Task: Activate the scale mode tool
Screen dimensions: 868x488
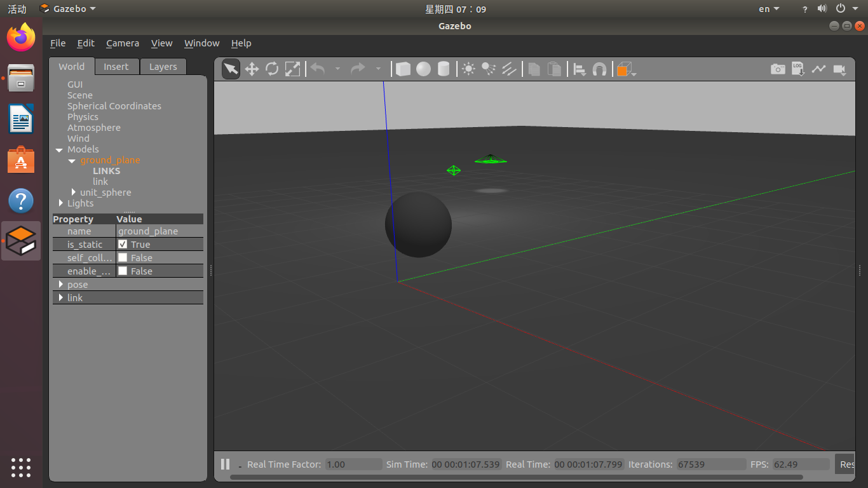Action: (292, 69)
